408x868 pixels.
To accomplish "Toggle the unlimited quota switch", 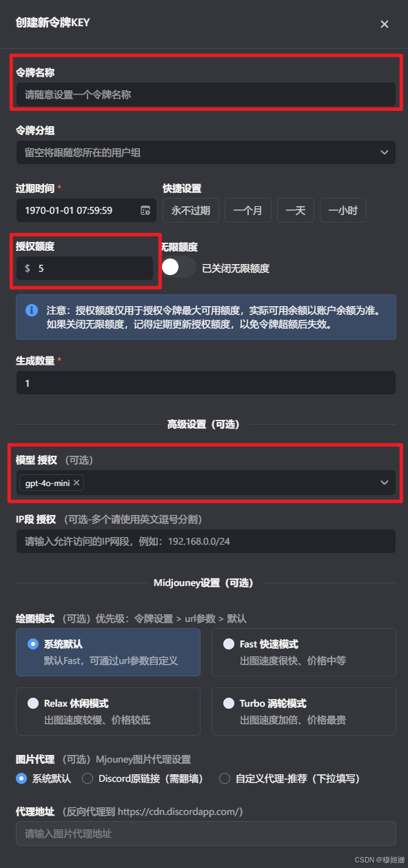I will (x=178, y=268).
